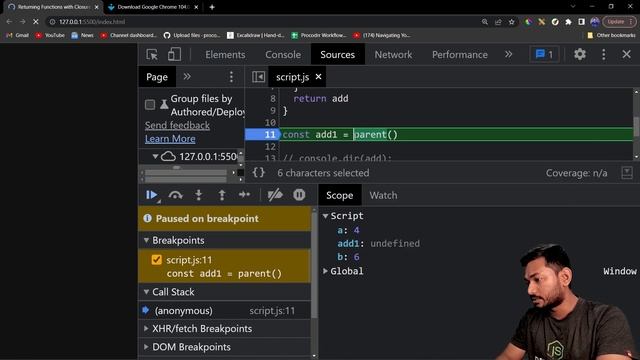Open a new browser tab
640x360 pixels.
coord(212,7)
